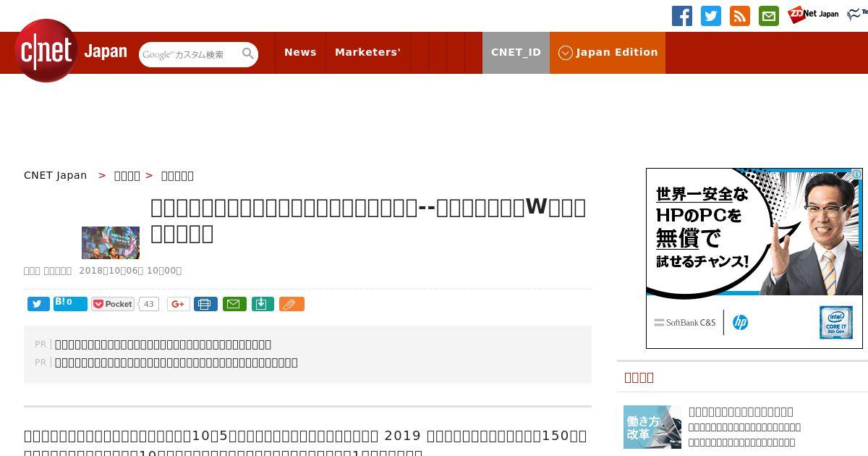Open the Facebook page icon in header
The height and width of the screenshot is (456, 868).
pos(682,16)
